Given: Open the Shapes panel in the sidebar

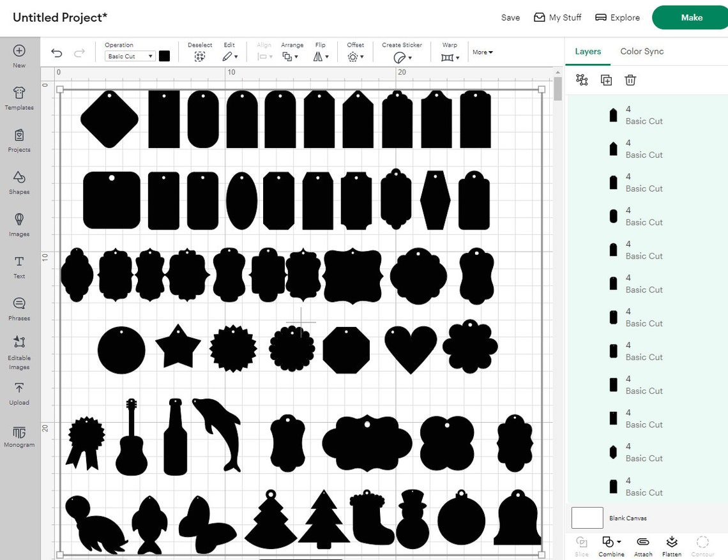Looking at the screenshot, I should pyautogui.click(x=19, y=183).
